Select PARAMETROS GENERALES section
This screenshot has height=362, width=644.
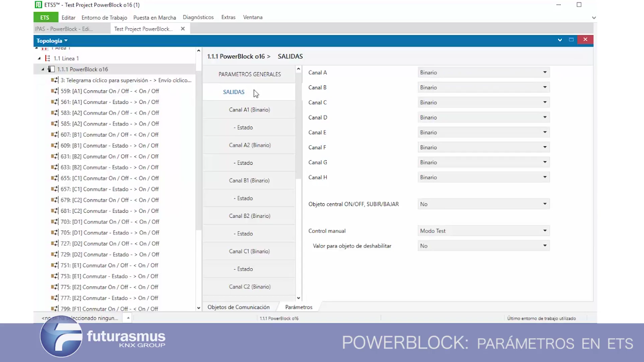pos(250,74)
